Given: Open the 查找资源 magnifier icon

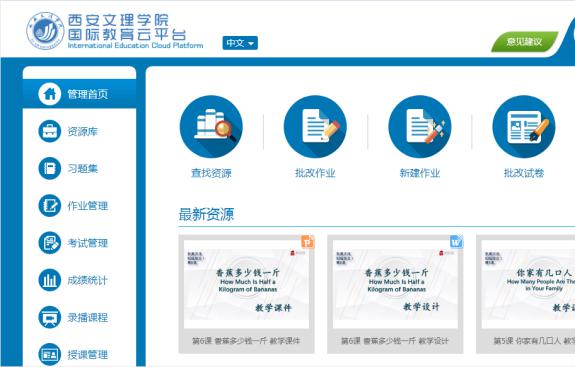Looking at the screenshot, I should [211, 126].
